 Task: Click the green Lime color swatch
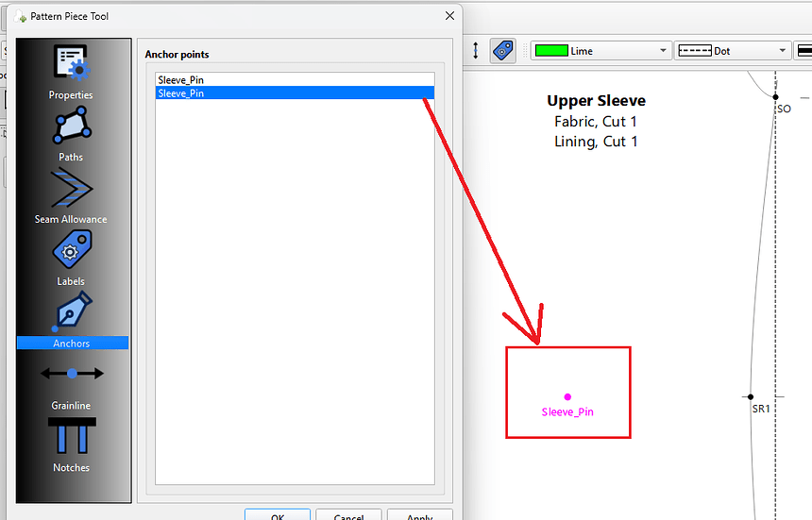(551, 51)
